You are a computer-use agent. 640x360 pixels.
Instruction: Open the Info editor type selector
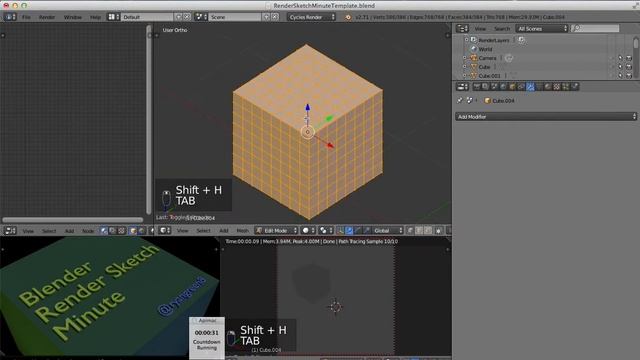pos(10,17)
